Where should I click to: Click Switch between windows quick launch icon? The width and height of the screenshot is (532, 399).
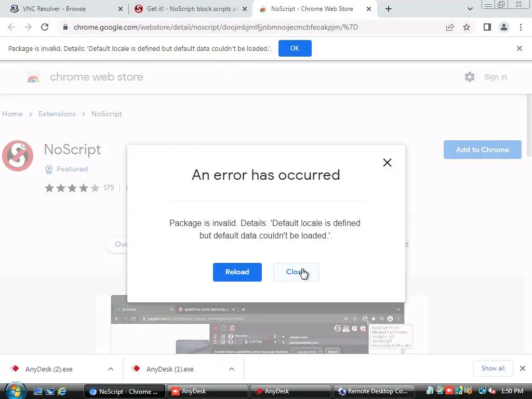49,391
